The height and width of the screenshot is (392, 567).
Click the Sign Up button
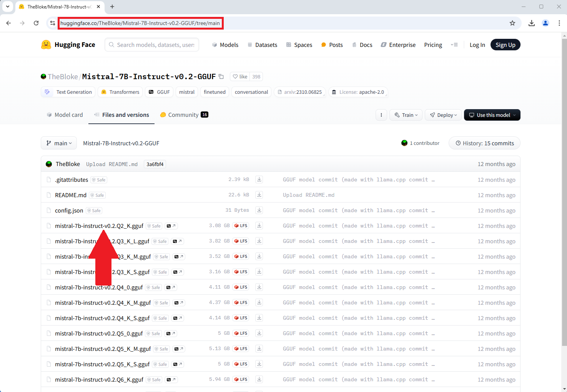[x=505, y=45]
